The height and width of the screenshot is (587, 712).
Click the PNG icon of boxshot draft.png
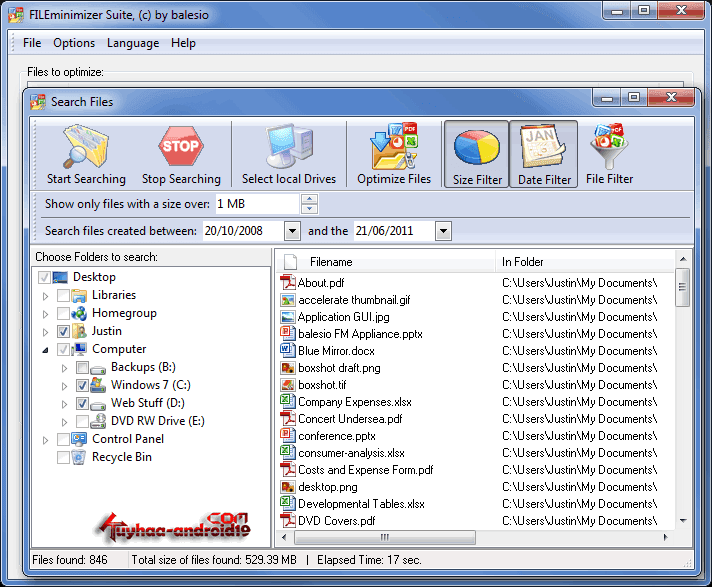[x=287, y=368]
